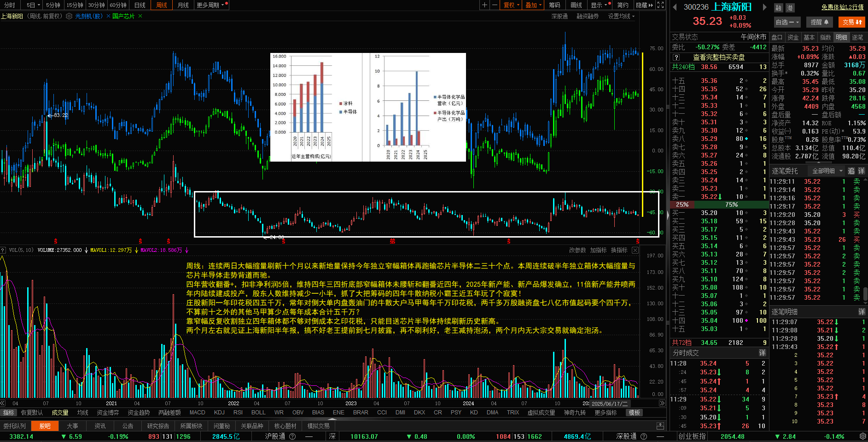Click 换指标 on volume panel
This screenshot has height=442, width=868.
[619, 250]
